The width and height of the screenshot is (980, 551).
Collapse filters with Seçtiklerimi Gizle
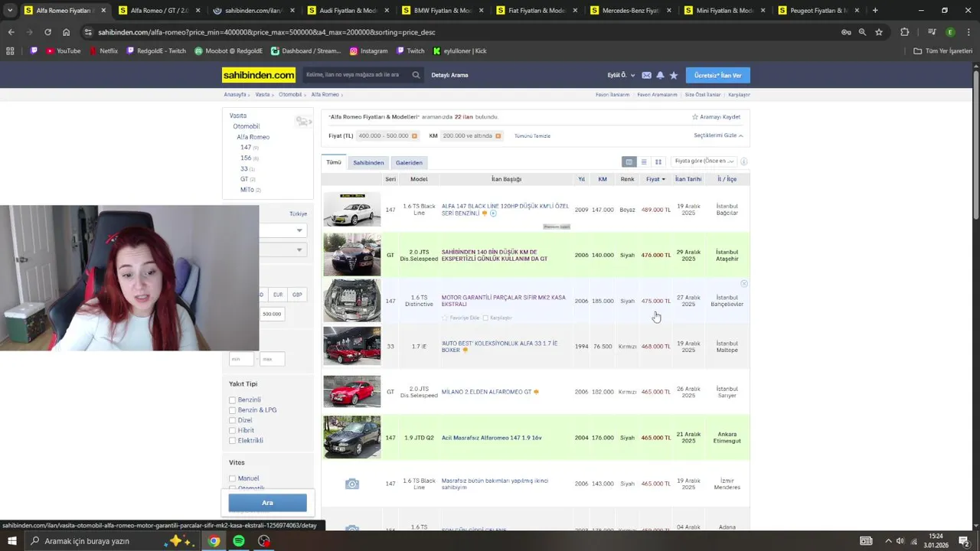point(718,135)
